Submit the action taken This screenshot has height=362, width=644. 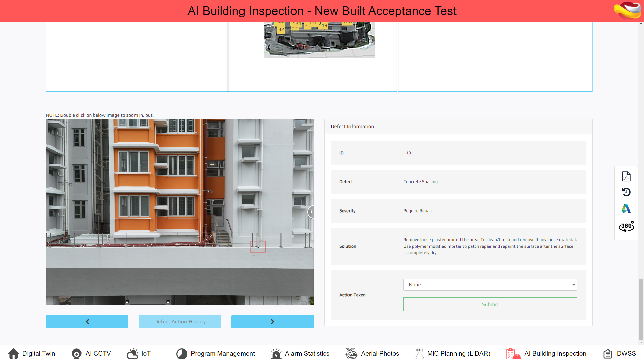click(490, 304)
